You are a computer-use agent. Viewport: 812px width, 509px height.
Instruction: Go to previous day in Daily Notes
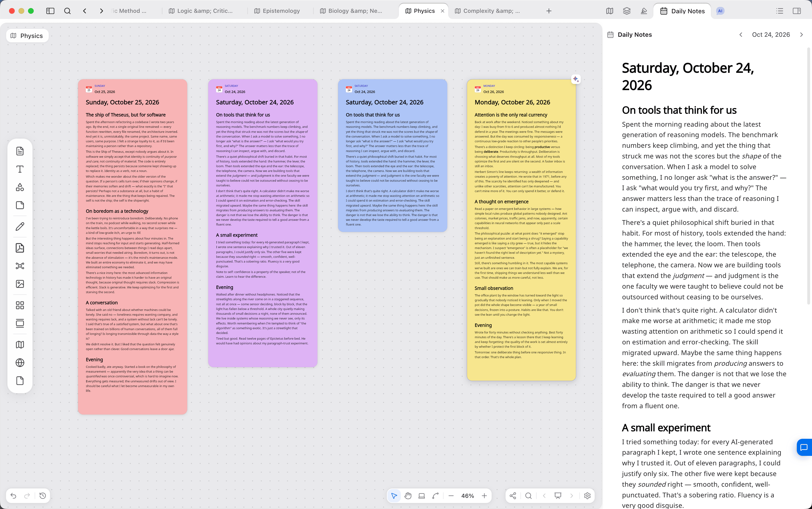coord(741,35)
